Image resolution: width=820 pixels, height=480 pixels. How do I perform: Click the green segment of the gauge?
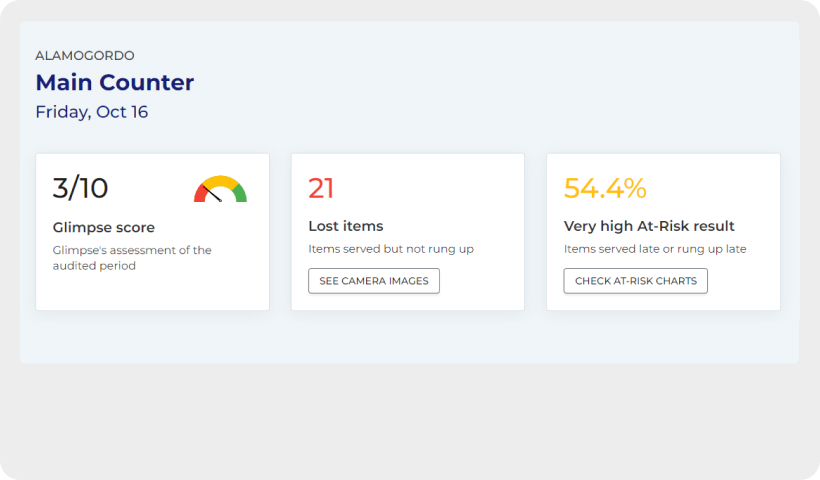coord(240,193)
